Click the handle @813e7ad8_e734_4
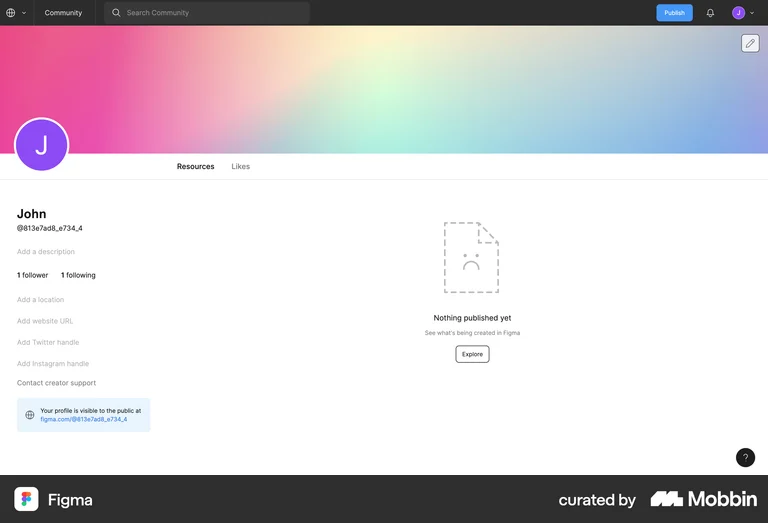This screenshot has width=768, height=523. coord(49,228)
